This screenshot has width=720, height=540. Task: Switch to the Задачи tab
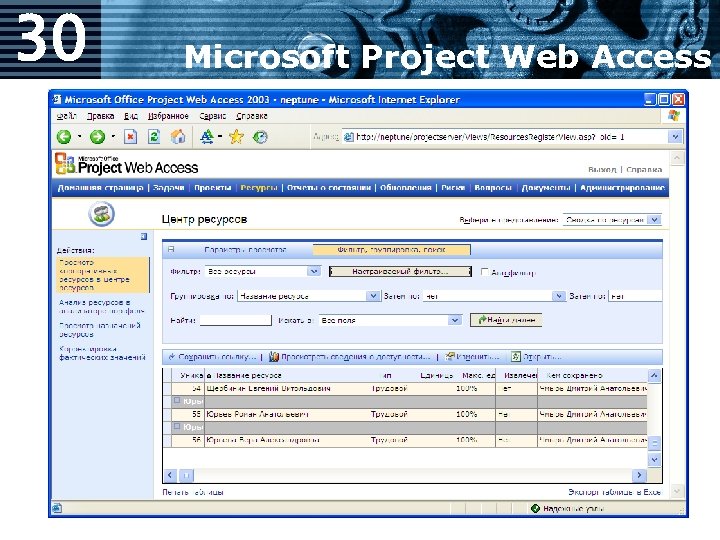click(169, 188)
